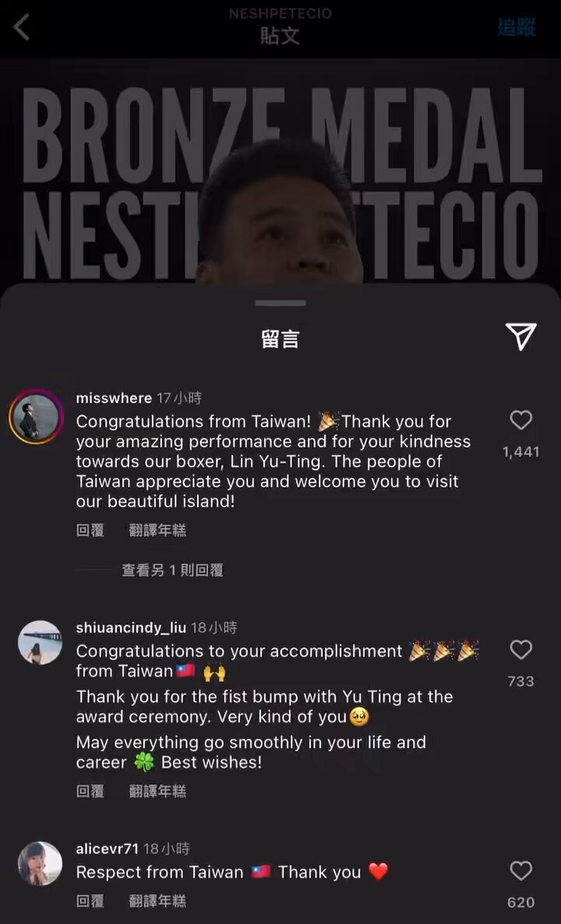This screenshot has height=924, width=561.
Task: Tap the 追蹤 follow button
Action: pos(517,27)
